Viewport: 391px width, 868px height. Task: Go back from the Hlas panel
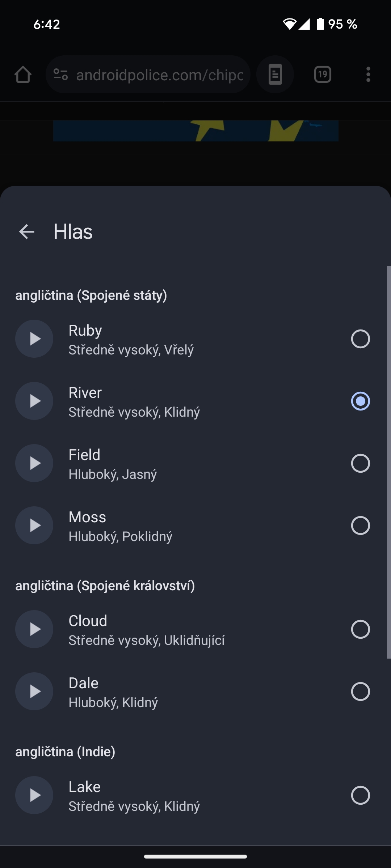(x=26, y=232)
